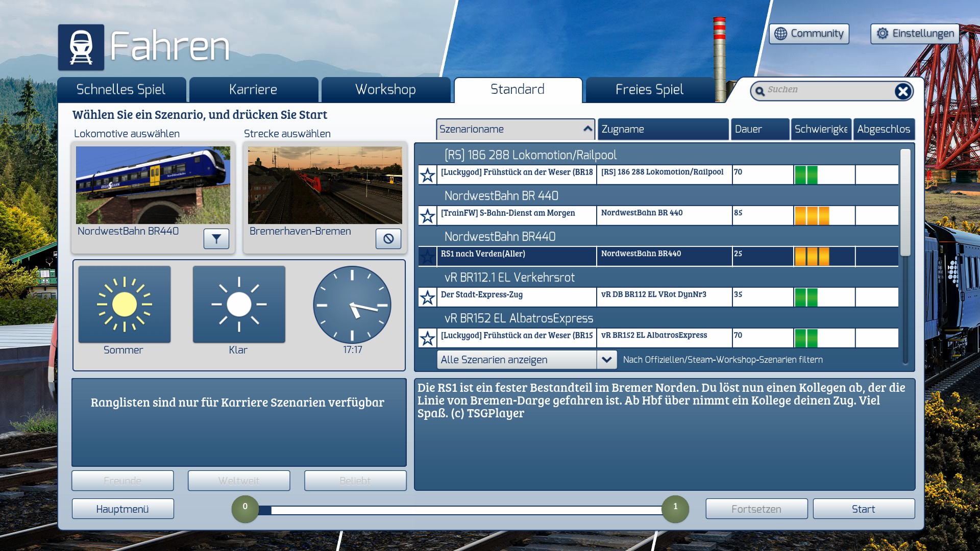Screen dimensions: 980x551
Task: Open the Community globe button
Action: (809, 34)
